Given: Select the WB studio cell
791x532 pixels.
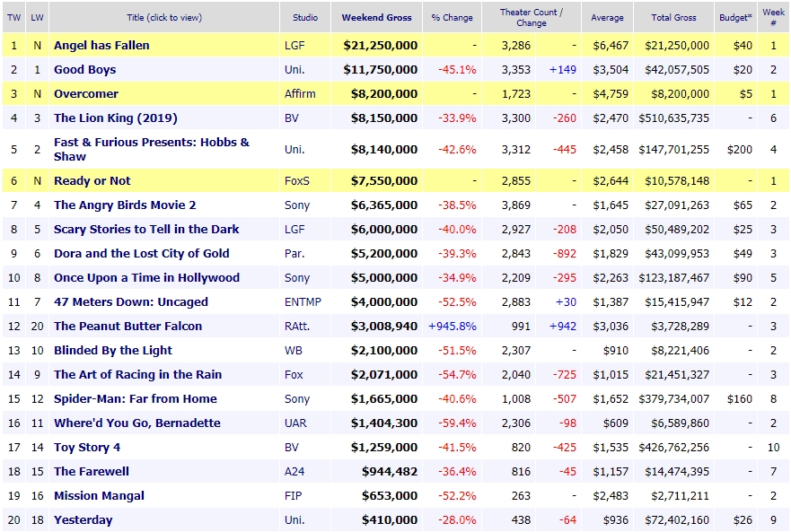Looking at the screenshot, I should click(293, 350).
